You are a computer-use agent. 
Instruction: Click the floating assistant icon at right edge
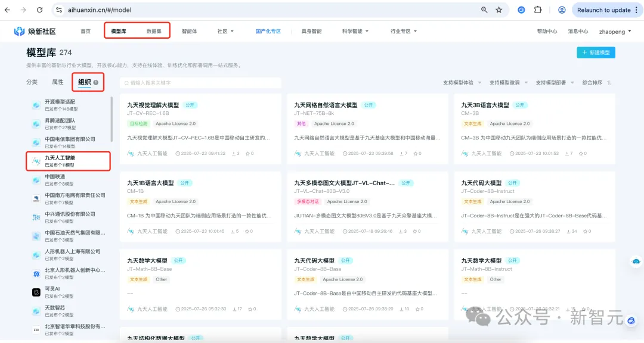click(636, 261)
